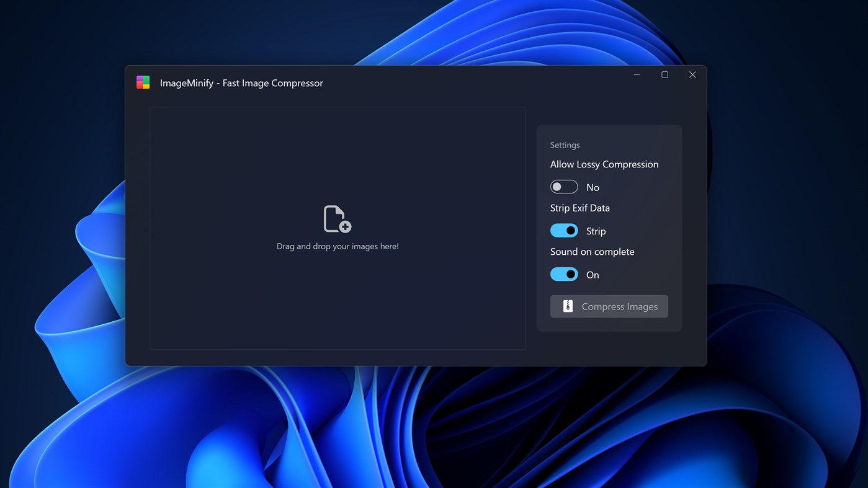Click the On label beside the sound toggle
This screenshot has height=488, width=868.
[591, 274]
